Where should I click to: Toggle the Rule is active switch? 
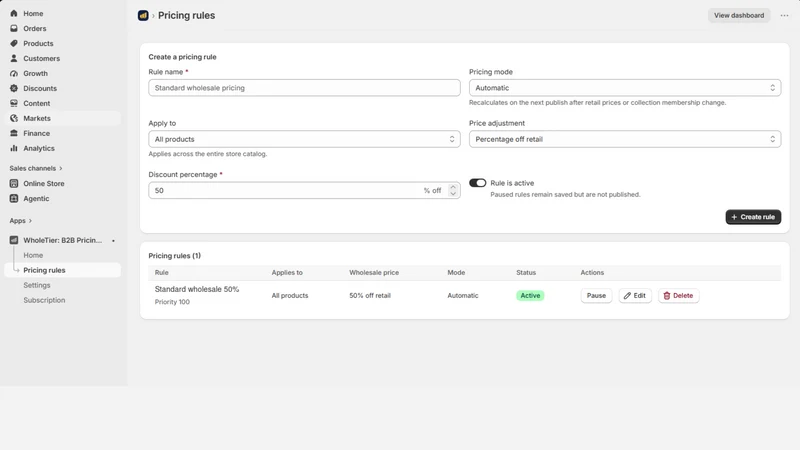(x=478, y=183)
